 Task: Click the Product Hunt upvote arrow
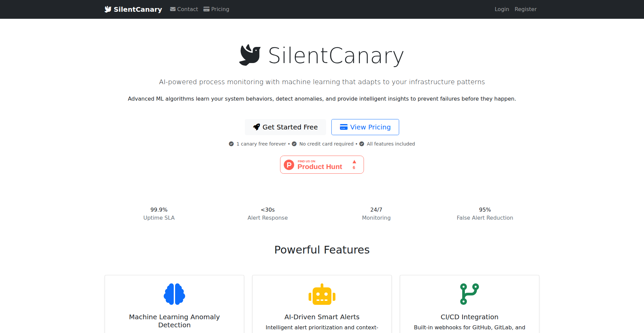(354, 162)
